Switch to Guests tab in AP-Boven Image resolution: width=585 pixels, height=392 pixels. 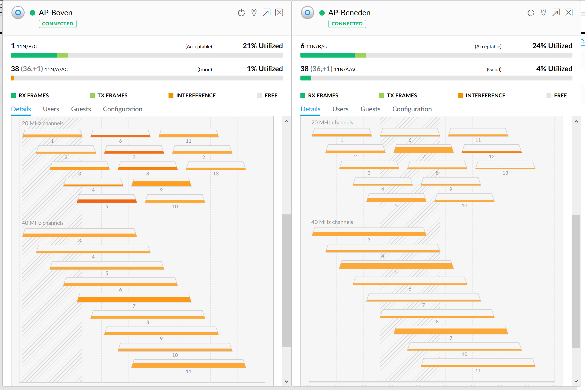(81, 109)
